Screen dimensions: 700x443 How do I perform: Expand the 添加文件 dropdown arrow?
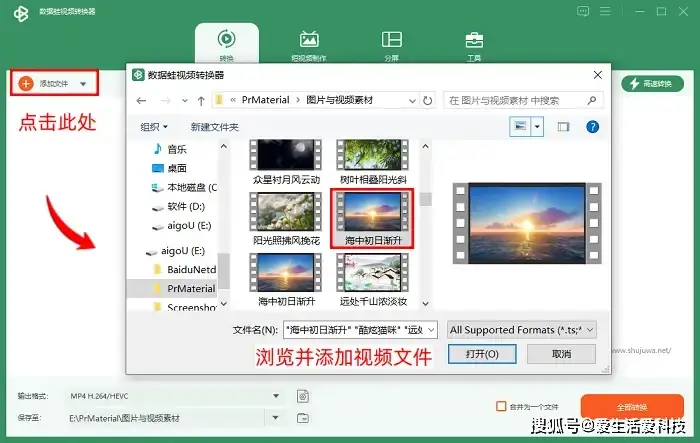(x=83, y=84)
